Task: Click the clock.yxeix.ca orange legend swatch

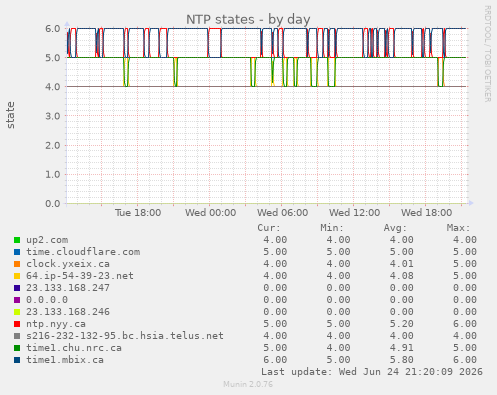Action: [17, 264]
